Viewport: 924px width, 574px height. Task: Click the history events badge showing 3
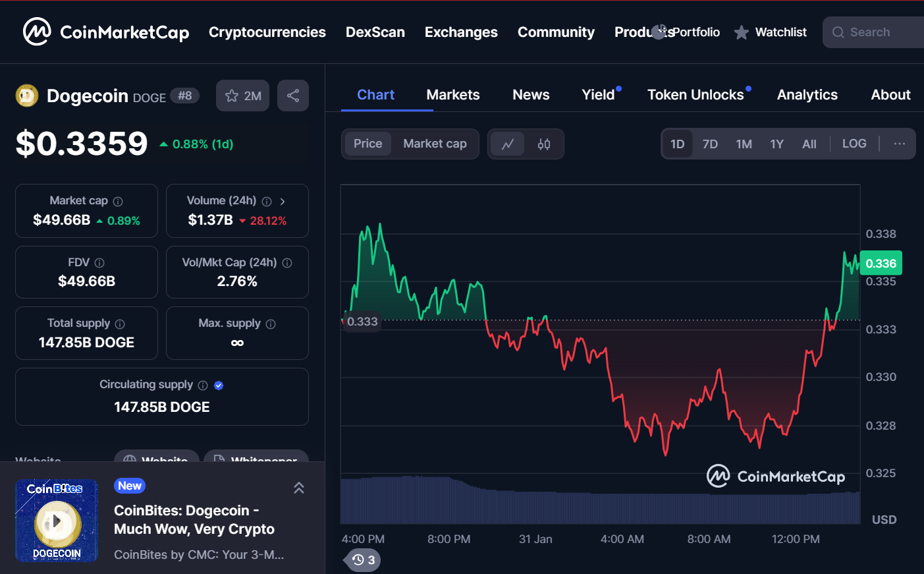tap(363, 560)
